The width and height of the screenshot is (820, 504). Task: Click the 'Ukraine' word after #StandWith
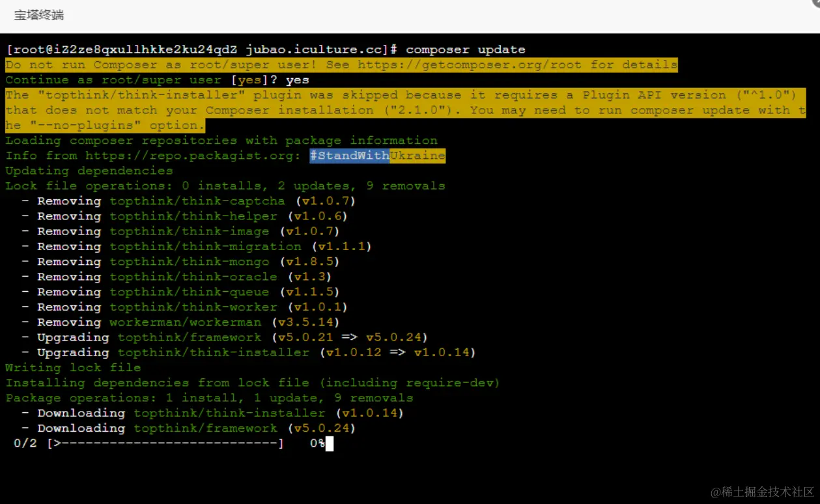click(417, 156)
